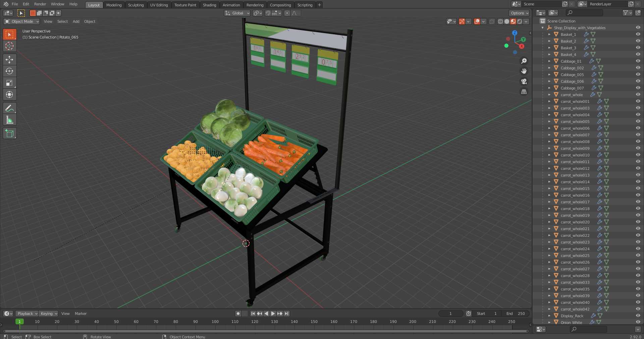This screenshot has width=644, height=339.
Task: Toggle viewport overlays display
Action: (x=477, y=21)
